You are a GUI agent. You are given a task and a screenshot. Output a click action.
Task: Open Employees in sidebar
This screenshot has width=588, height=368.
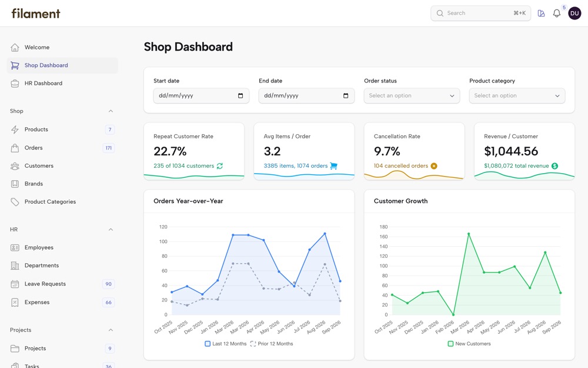[x=62, y=247]
